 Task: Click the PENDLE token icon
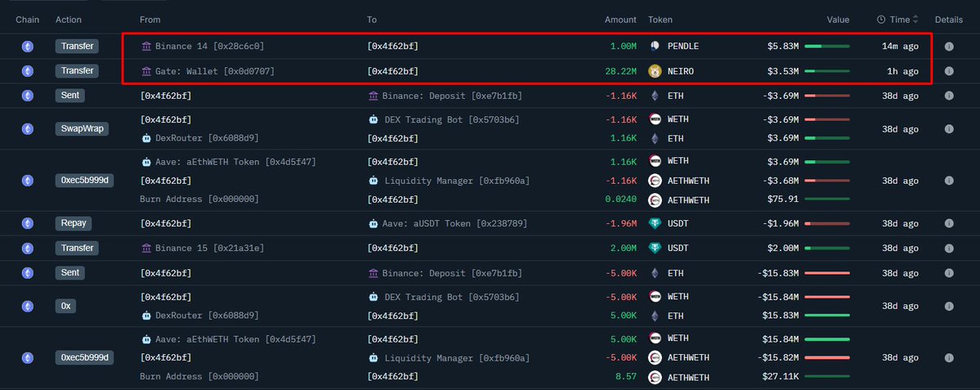pos(655,47)
